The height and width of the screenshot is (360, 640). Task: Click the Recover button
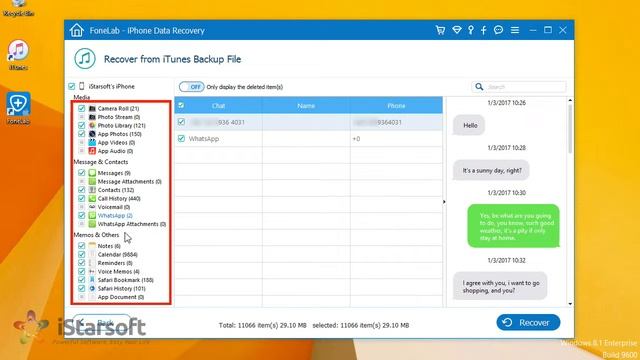tap(528, 322)
